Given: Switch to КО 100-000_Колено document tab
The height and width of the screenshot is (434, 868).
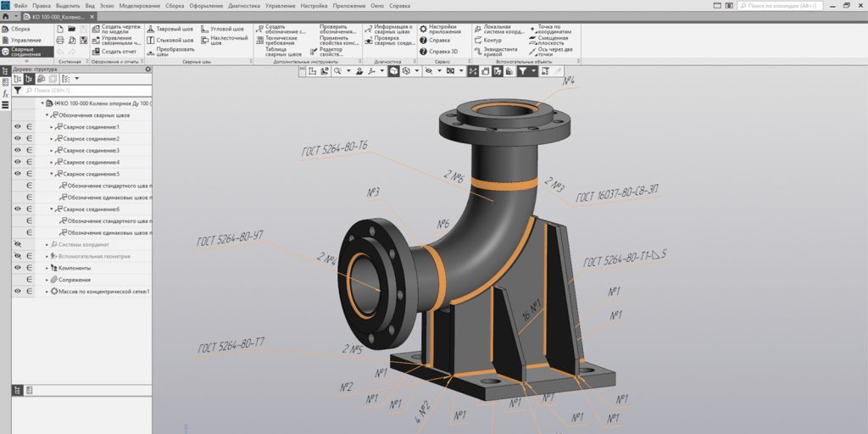Looking at the screenshot, I should click(x=58, y=17).
